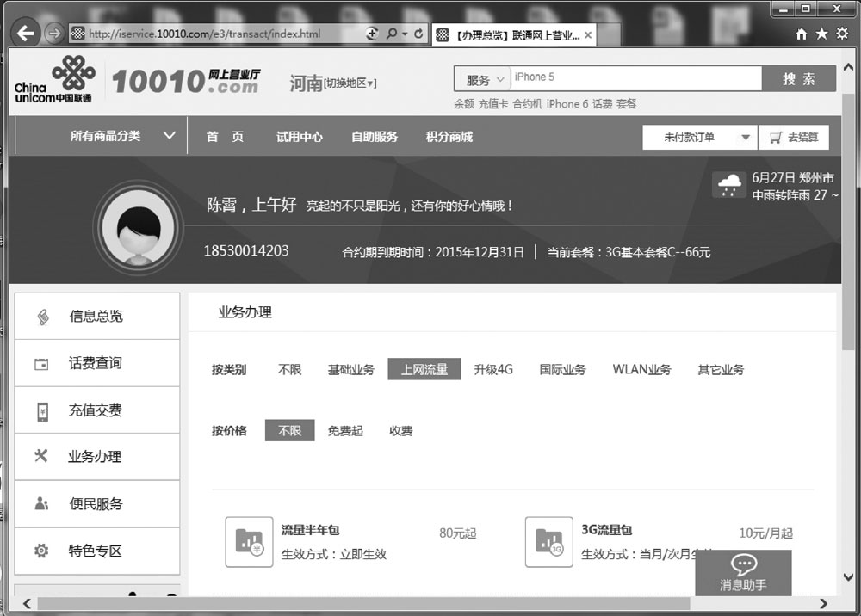
Task: Open the 积分商城 navigation item
Action: tap(449, 135)
